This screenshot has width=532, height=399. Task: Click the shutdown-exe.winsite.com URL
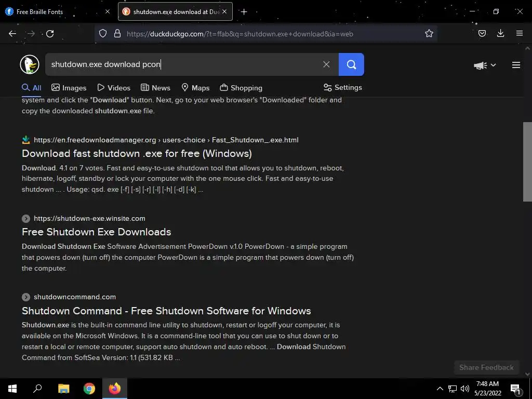click(89, 219)
